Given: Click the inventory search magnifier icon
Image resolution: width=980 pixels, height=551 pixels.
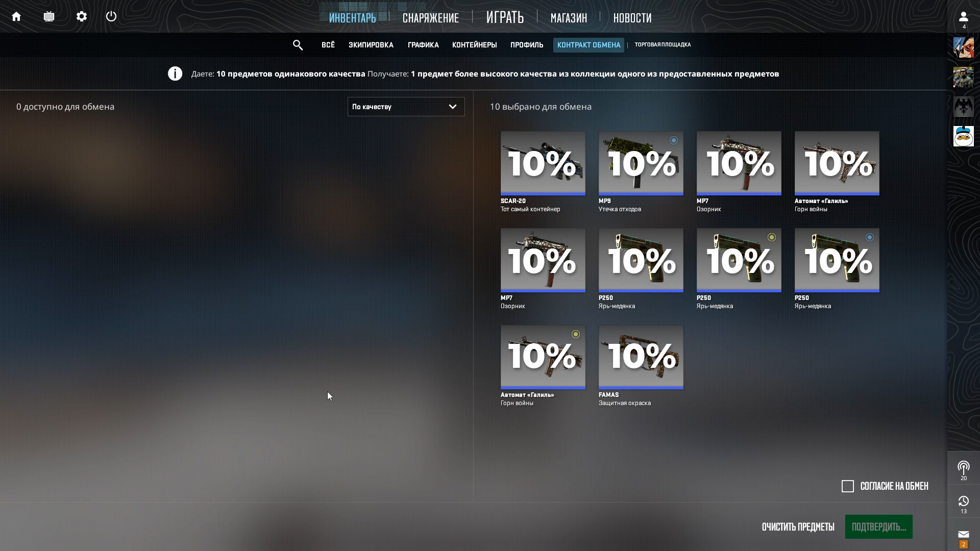Looking at the screenshot, I should (x=298, y=45).
